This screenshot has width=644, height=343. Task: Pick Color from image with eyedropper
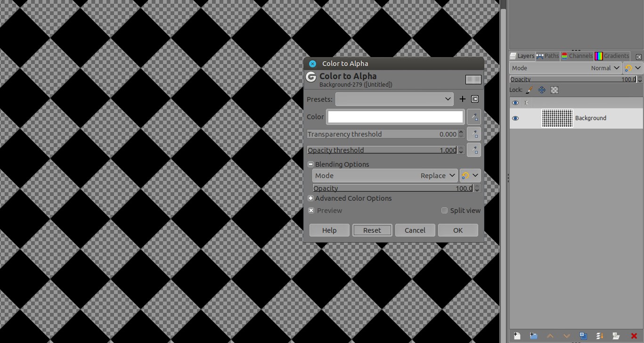[474, 117]
